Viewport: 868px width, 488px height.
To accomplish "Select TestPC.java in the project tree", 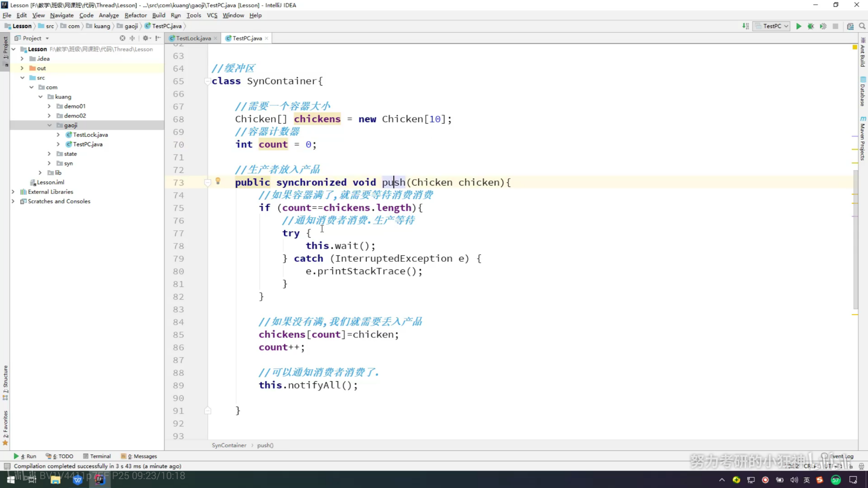I will point(87,144).
